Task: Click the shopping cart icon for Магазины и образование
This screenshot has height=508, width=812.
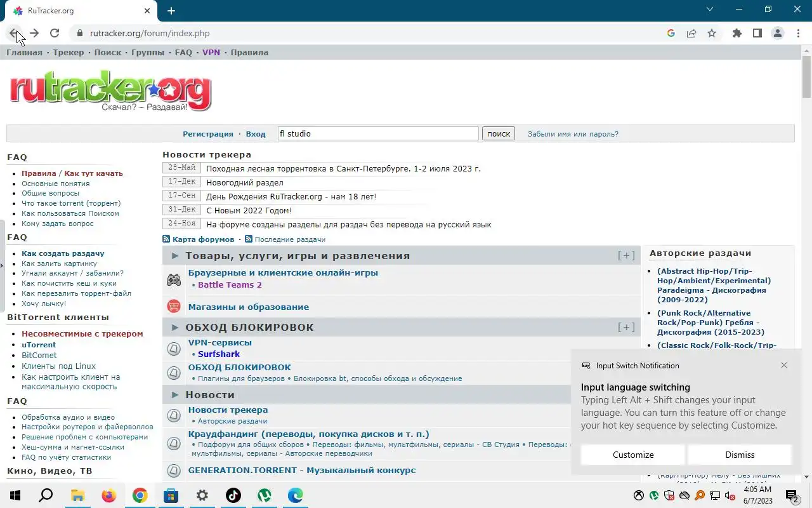Action: point(174,307)
